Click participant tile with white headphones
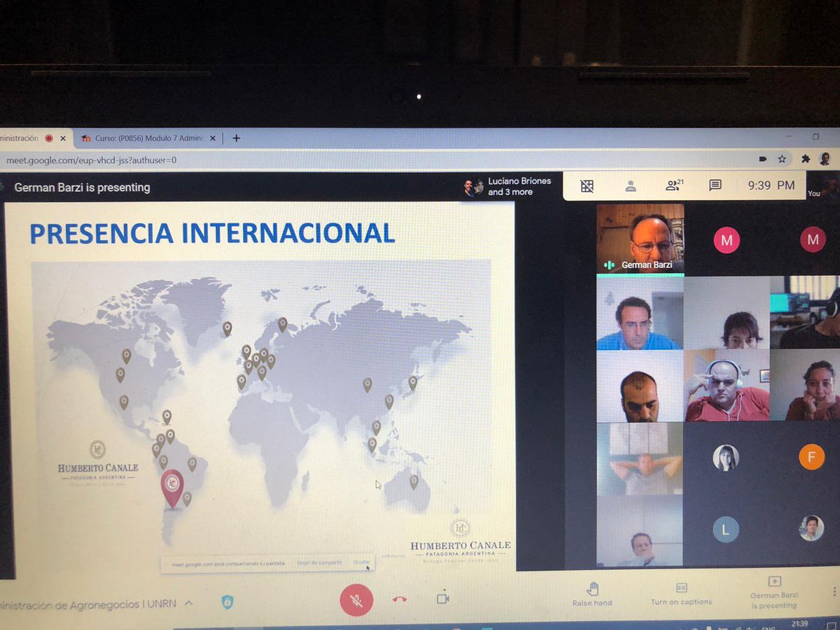Screen dimensions: 840x630 (726, 386)
